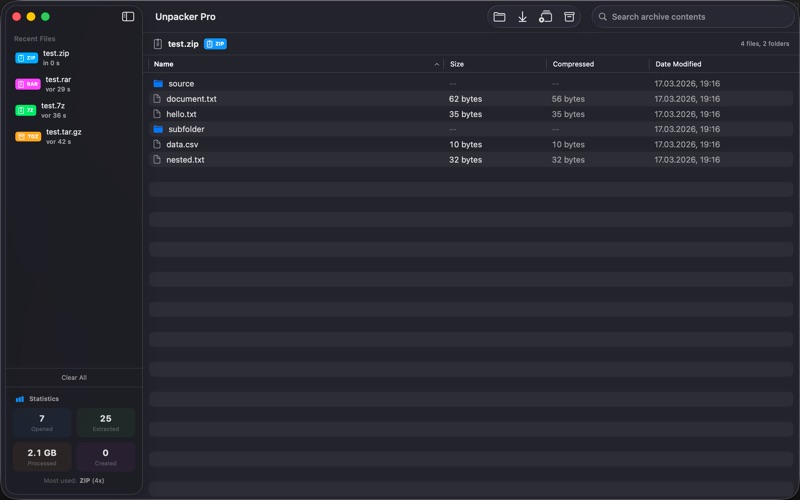Click the 'Most used: ZIP (4x)' label

74,481
